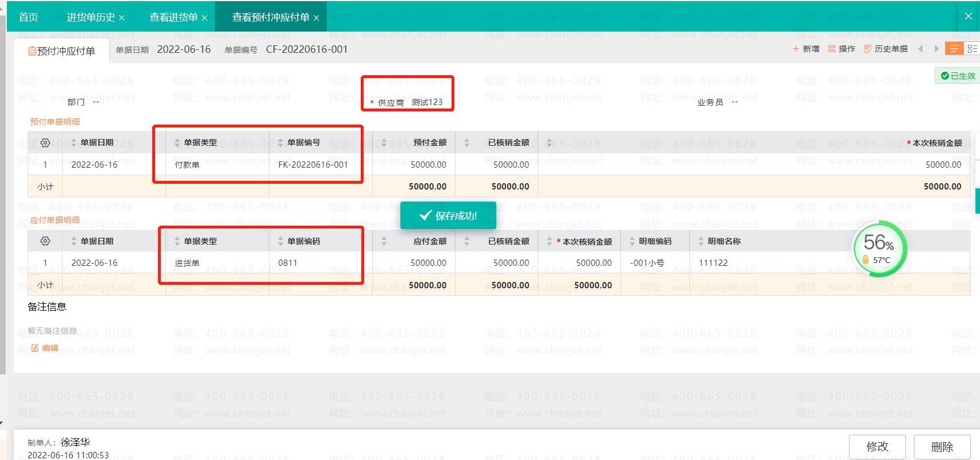Sort 预付单据明细 by 单据编号

click(280, 142)
